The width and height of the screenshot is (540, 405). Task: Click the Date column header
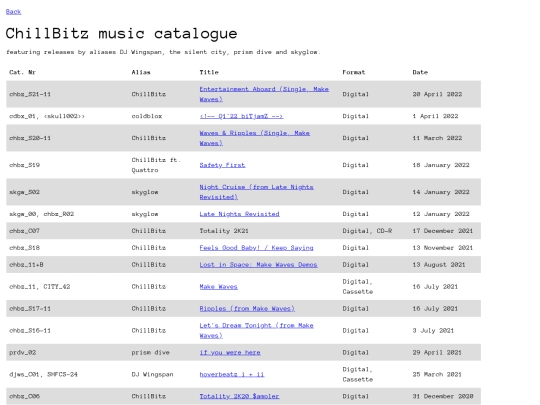[420, 72]
